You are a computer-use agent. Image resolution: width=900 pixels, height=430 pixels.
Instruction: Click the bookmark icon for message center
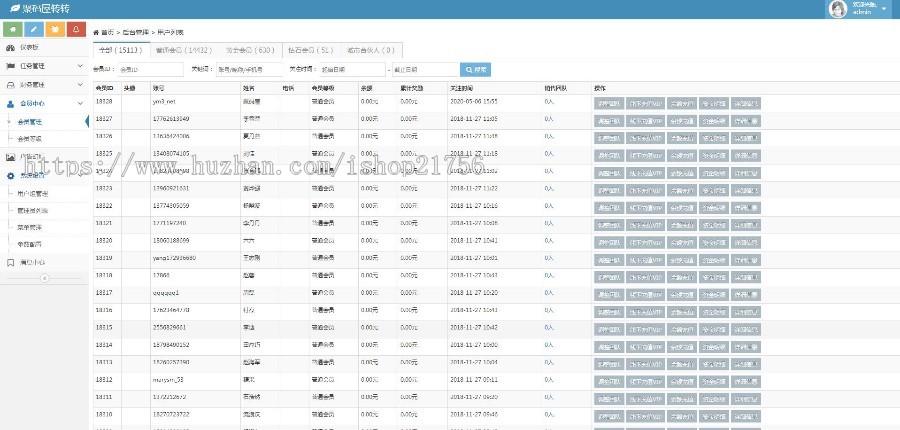(10, 262)
